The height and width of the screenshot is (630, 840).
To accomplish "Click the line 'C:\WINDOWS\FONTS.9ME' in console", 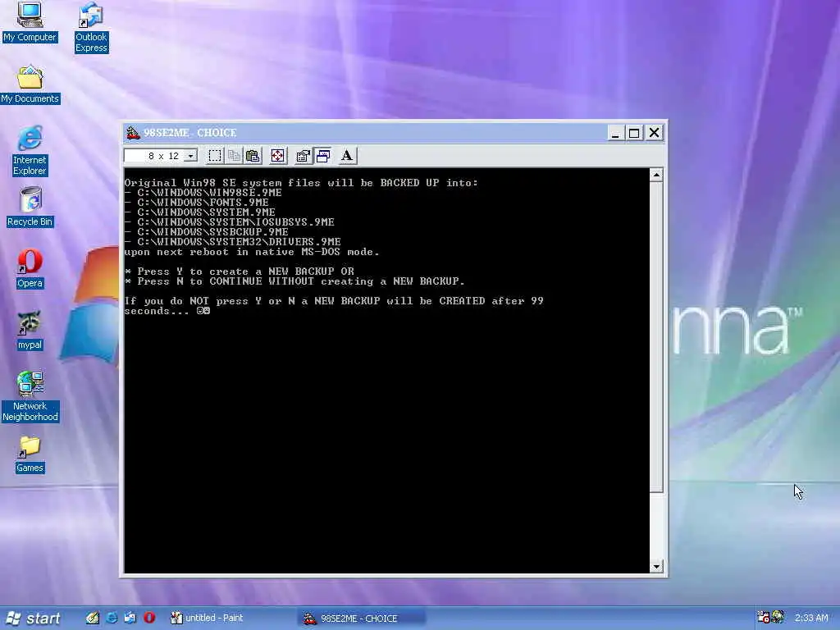I will pos(203,203).
